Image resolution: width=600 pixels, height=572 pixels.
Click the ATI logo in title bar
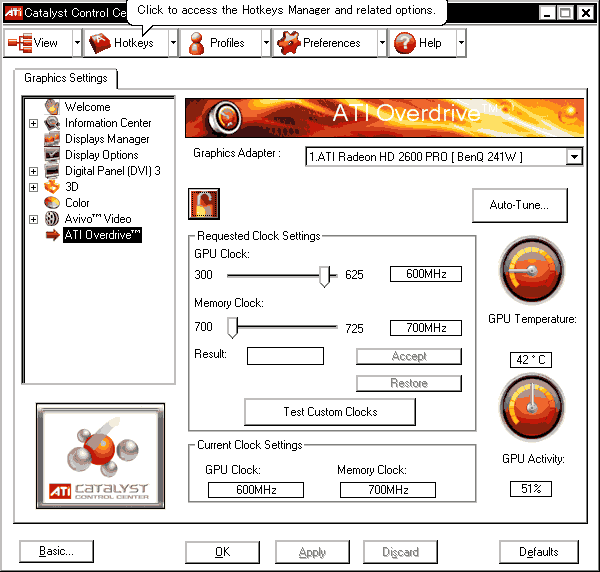coord(13,12)
